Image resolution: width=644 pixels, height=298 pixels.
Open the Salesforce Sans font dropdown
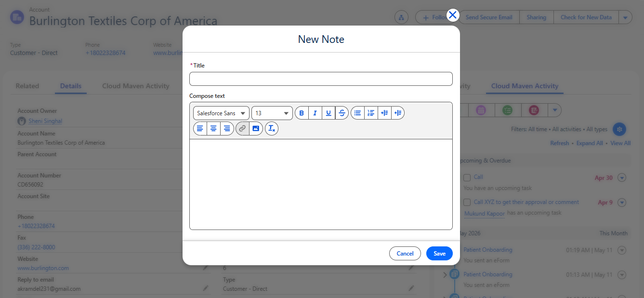[221, 113]
